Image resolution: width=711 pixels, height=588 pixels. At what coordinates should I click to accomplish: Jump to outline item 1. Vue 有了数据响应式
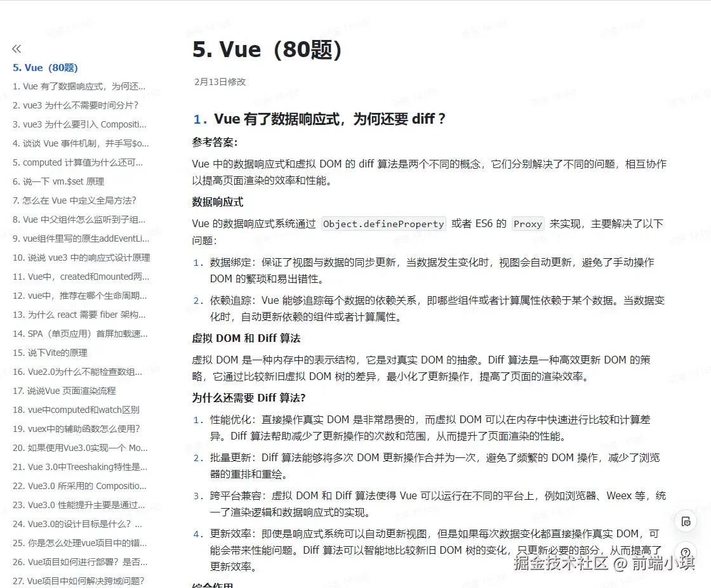[79, 86]
